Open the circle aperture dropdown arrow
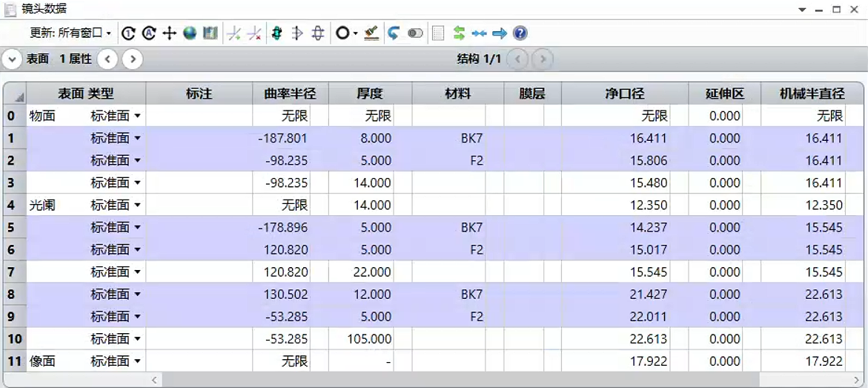The height and width of the screenshot is (388, 868). click(355, 34)
